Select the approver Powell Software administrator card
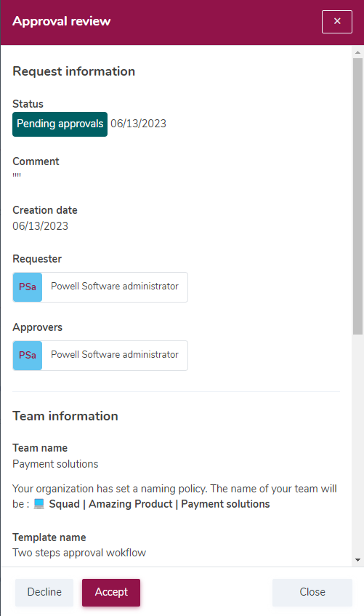 click(x=100, y=356)
